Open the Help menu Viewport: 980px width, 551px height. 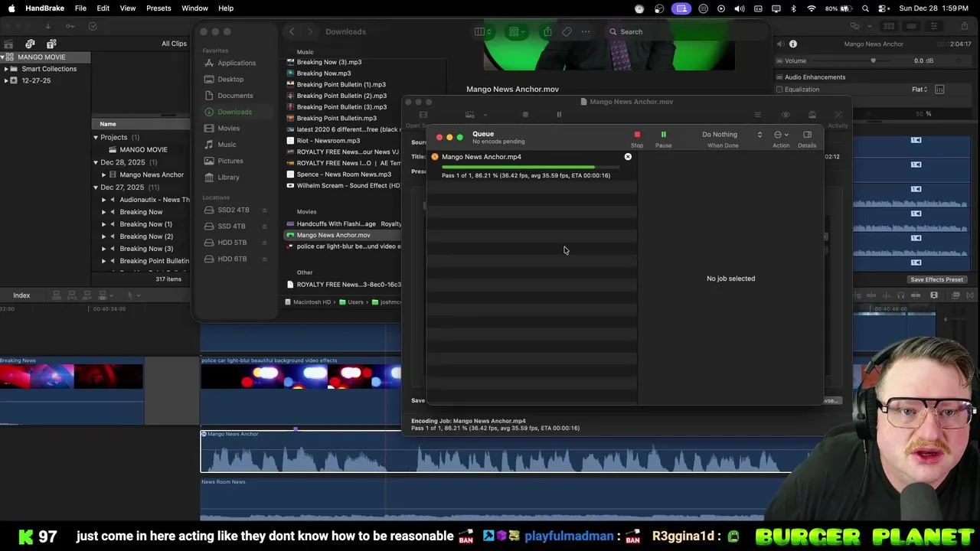click(226, 8)
